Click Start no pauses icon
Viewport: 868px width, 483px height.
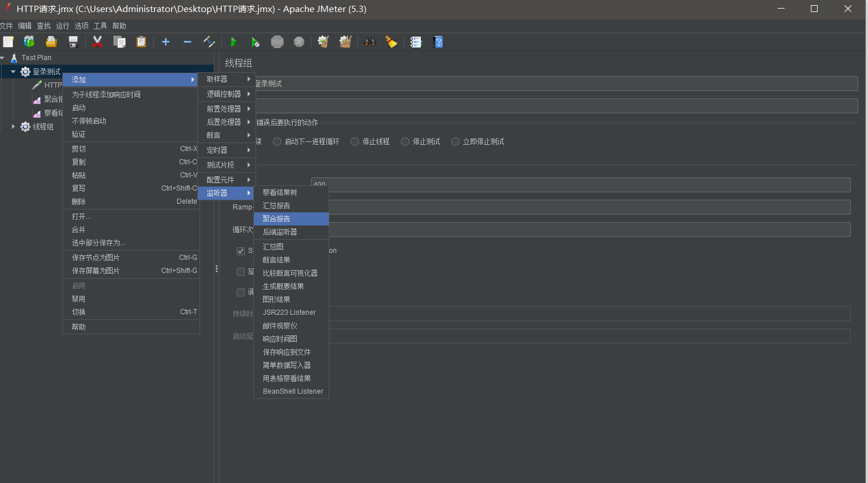coord(255,42)
